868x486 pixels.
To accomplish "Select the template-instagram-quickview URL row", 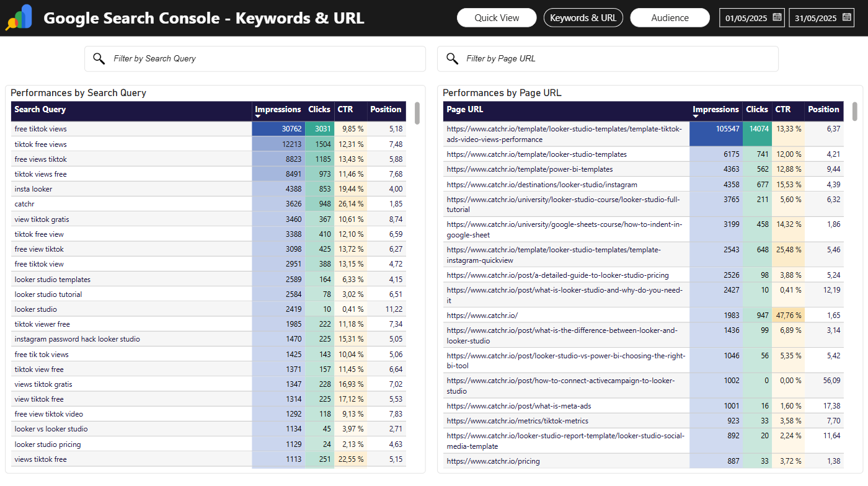I will tap(643, 254).
